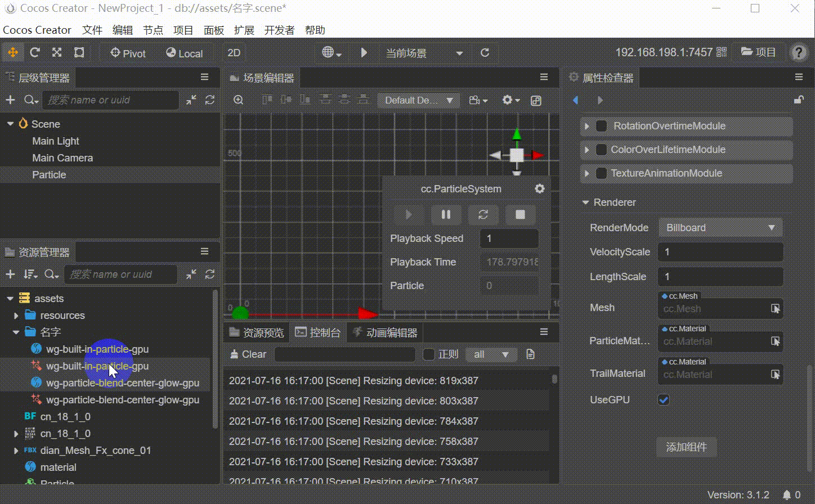
Task: Click the particle system settings gear
Action: coord(539,189)
